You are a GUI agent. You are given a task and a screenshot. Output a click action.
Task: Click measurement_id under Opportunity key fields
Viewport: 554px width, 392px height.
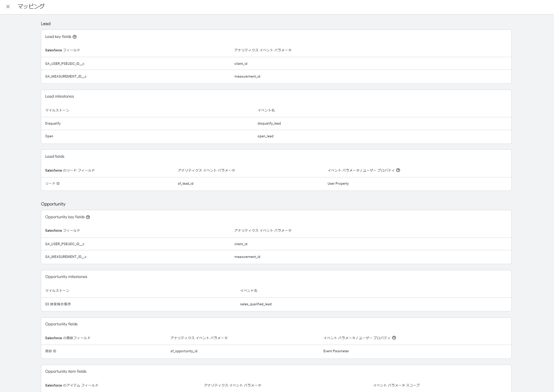[247, 257]
